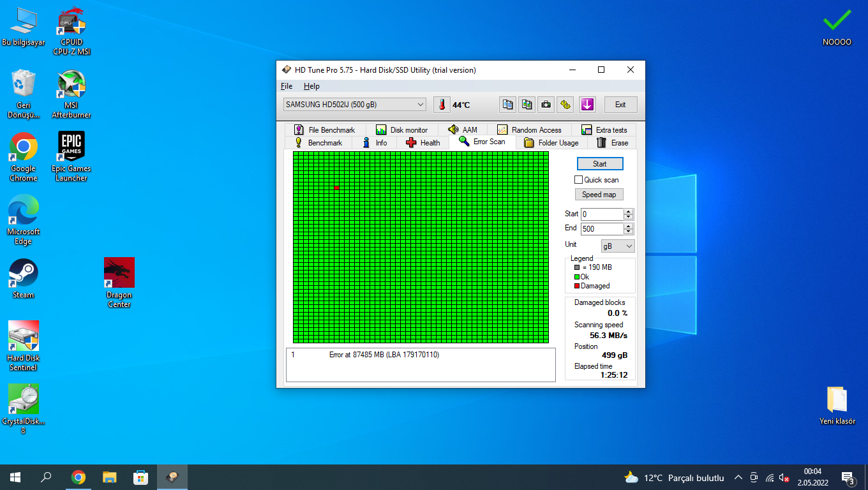Click the Wi-Fi network tray icon

click(770, 477)
